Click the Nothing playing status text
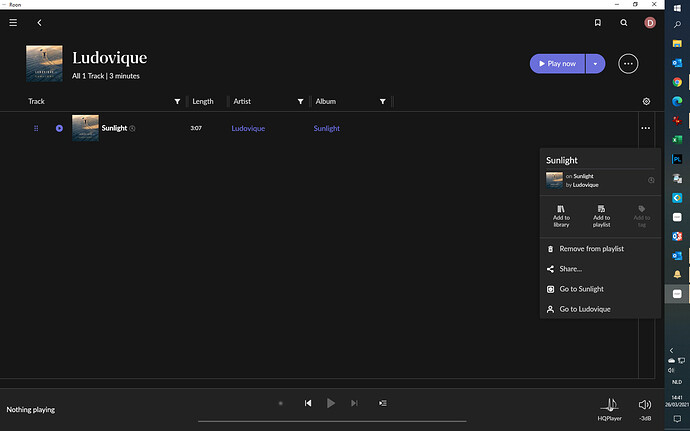The width and height of the screenshot is (690, 431). click(31, 409)
